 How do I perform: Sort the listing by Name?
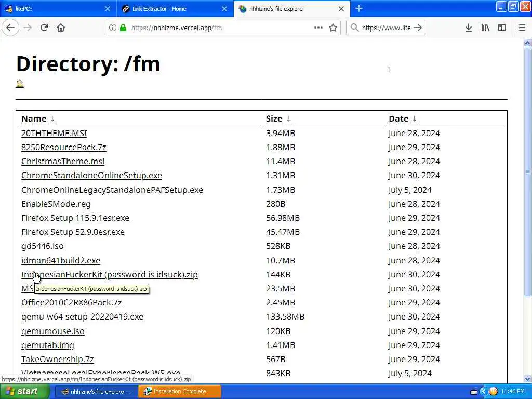tap(38, 119)
